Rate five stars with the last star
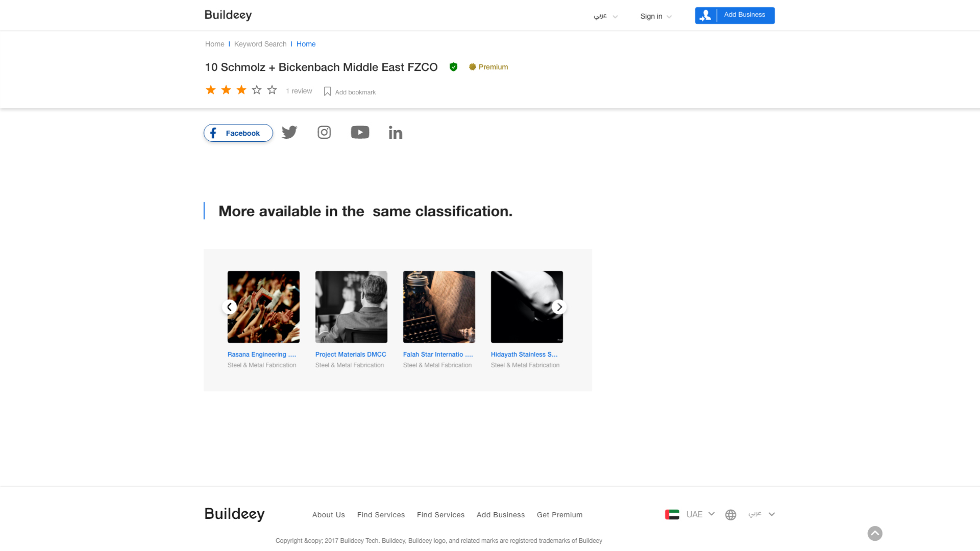Viewport: 980px width, 551px height. 272,90
